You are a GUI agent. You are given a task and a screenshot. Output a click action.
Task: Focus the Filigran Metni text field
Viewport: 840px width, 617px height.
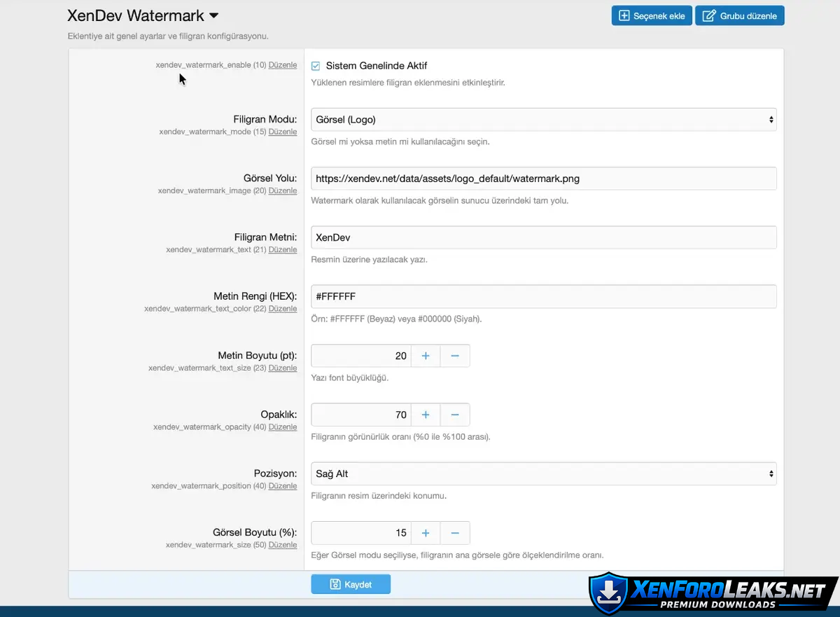[x=543, y=237]
